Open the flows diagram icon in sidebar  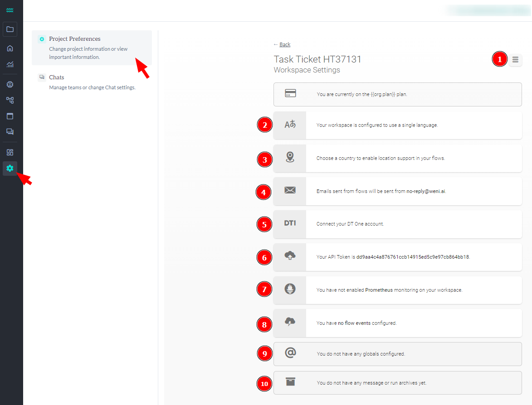(10, 100)
